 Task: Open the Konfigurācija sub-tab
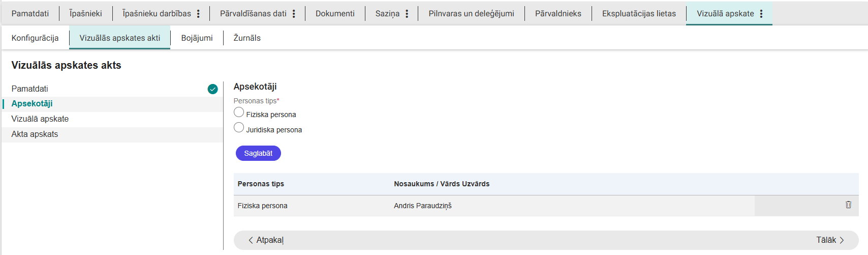tap(35, 38)
